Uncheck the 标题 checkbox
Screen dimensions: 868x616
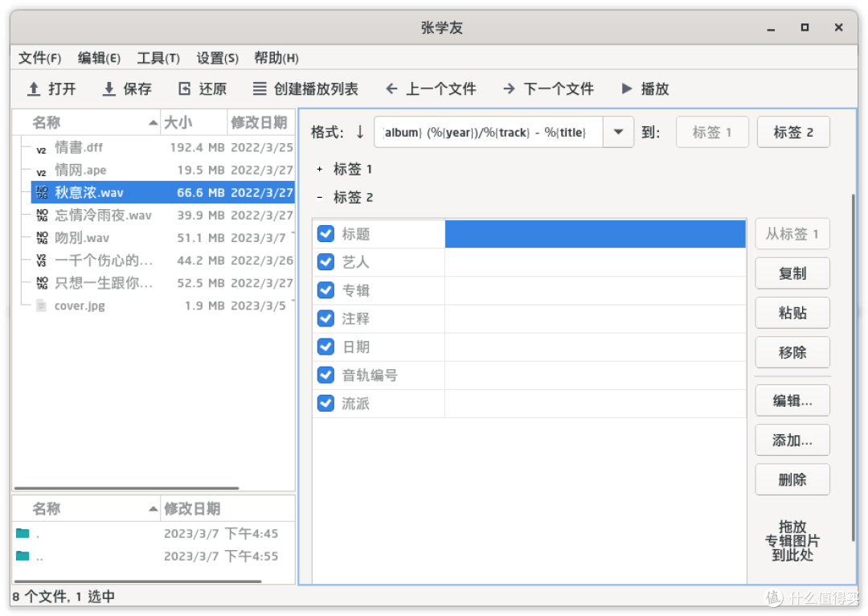pyautogui.click(x=325, y=234)
